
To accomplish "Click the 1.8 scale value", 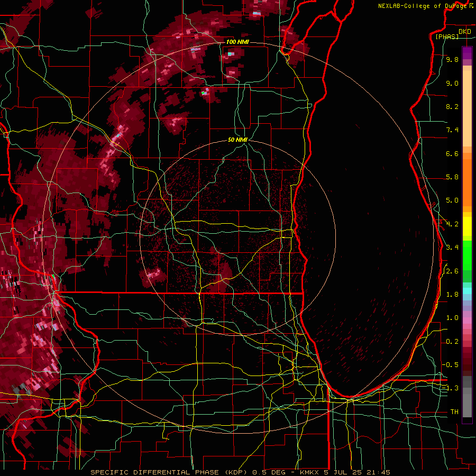I will 452,295.
